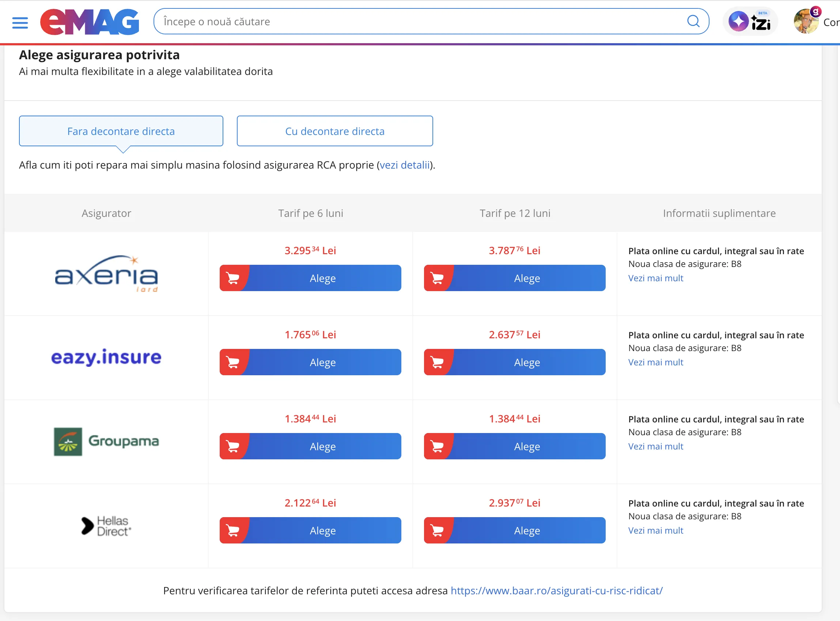The height and width of the screenshot is (621, 840).
Task: Click the Groupama 6-month price 1.384,44 Lei
Action: [310, 419]
